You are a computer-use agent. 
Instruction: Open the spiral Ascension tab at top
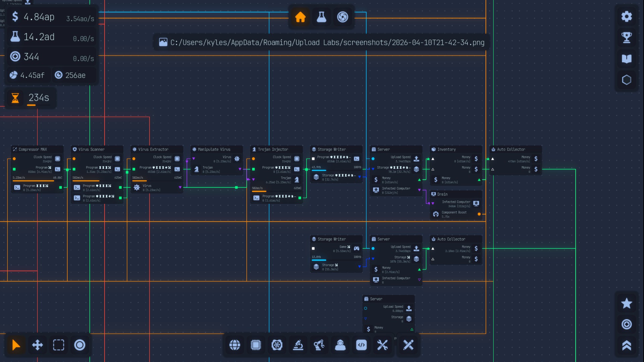(x=342, y=17)
